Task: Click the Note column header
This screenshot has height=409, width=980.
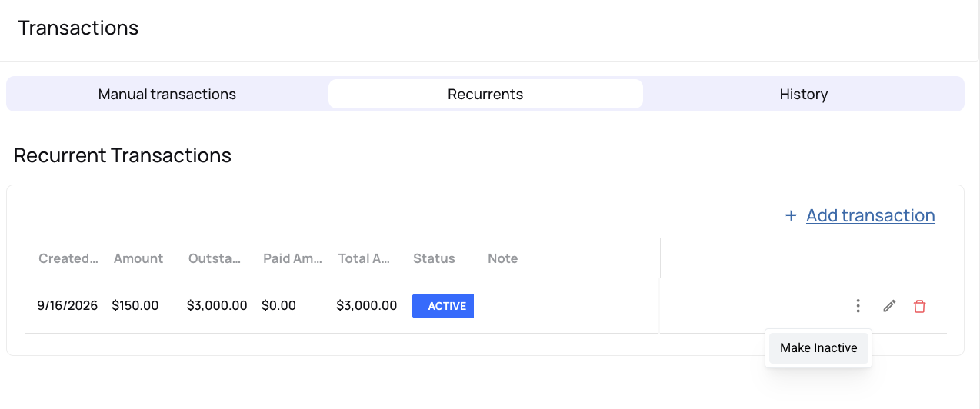Action: [503, 258]
